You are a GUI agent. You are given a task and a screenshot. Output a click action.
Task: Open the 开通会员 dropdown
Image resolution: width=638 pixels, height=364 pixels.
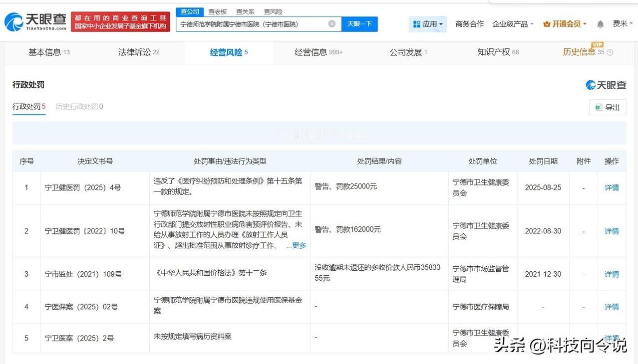pyautogui.click(x=565, y=24)
